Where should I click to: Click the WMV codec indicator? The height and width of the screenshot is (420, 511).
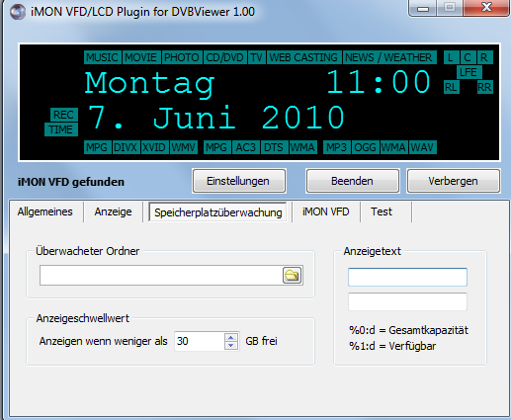point(184,147)
